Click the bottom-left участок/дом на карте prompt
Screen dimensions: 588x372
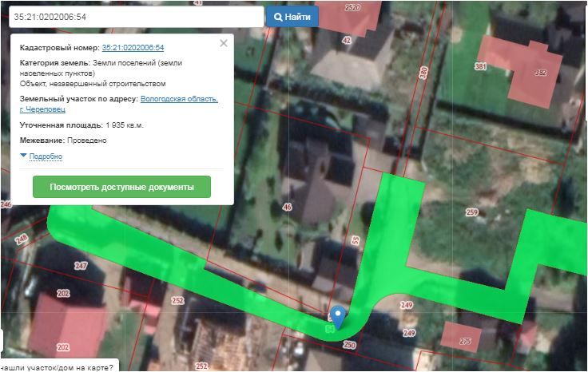tap(56, 366)
